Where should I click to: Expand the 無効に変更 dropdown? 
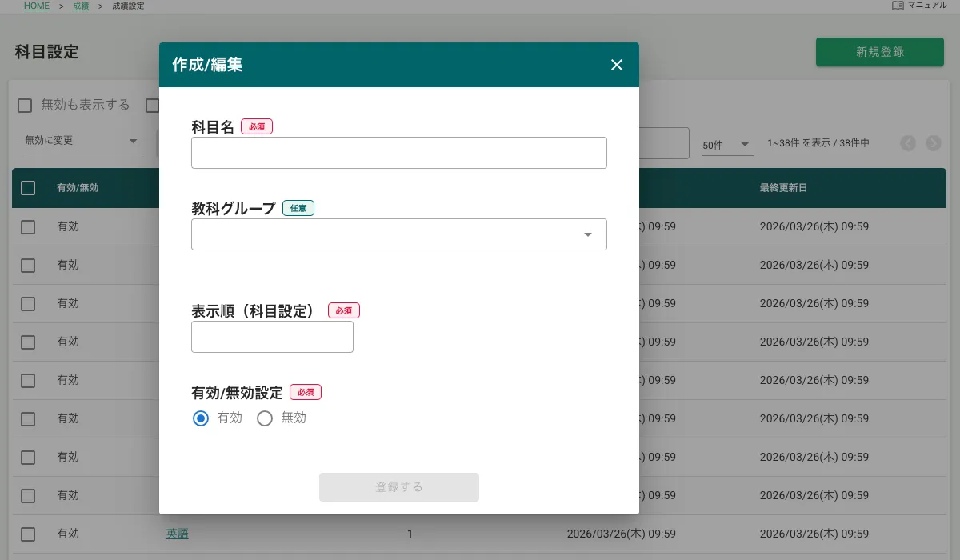81,141
